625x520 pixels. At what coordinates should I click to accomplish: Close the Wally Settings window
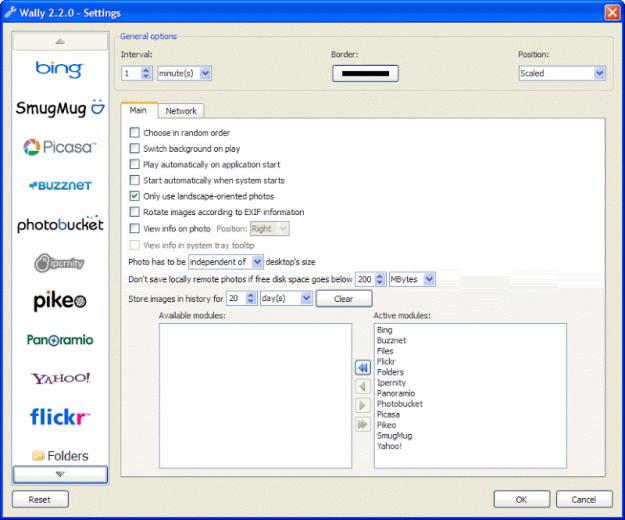pos(612,12)
